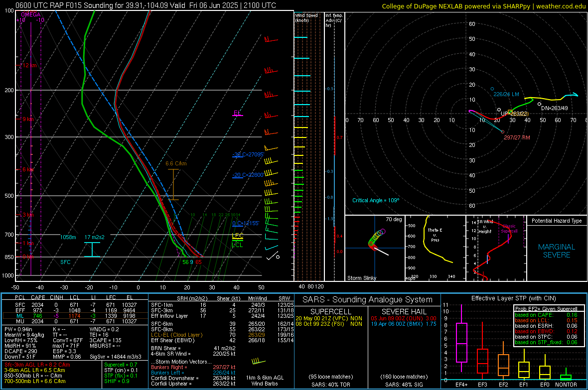The height and width of the screenshot is (390, 588).
Task: Click the red 'Sfc-3km AGL LR = 8.2 C/km' line
Action: point(37,365)
